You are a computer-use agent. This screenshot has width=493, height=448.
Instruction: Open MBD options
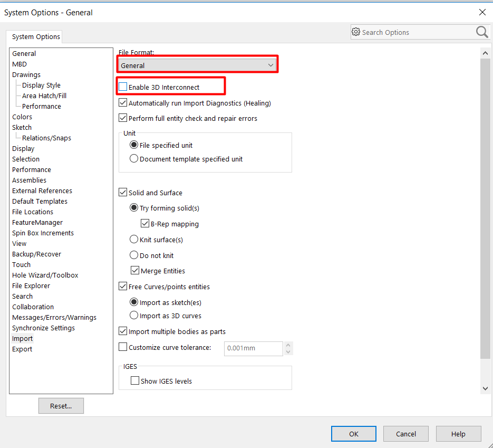20,64
